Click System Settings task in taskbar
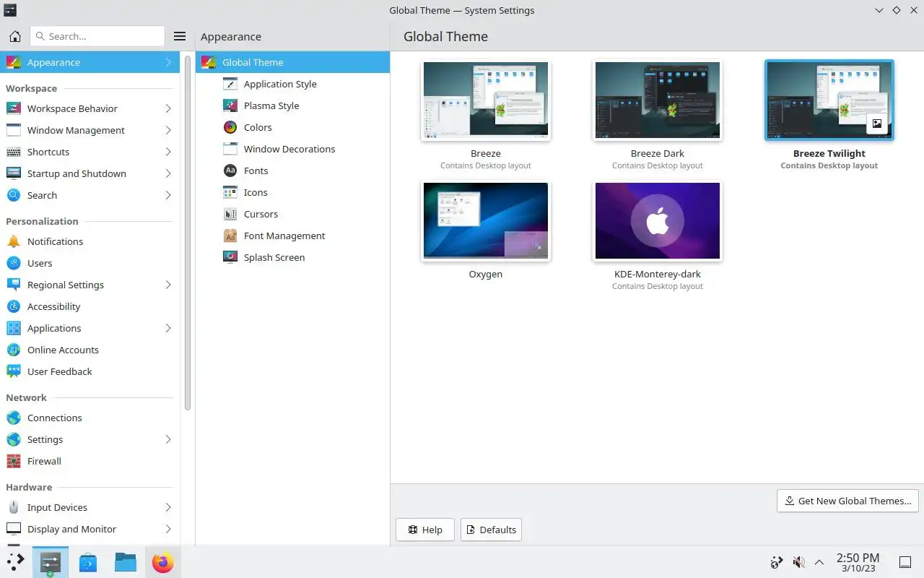This screenshot has width=924, height=578. coord(51,562)
